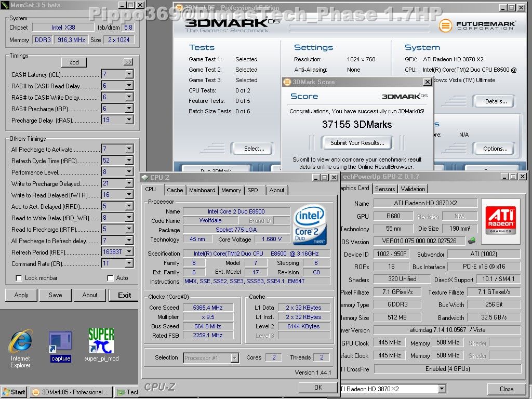Open Write to Read Delayed (tWTR) dropdown
Screen dimensions: 532x399
[129, 195]
